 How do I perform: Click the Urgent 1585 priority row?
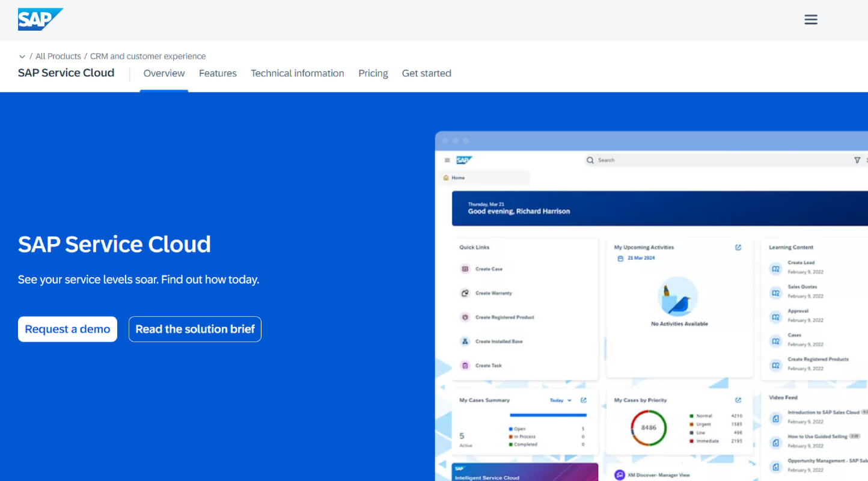pyautogui.click(x=716, y=424)
